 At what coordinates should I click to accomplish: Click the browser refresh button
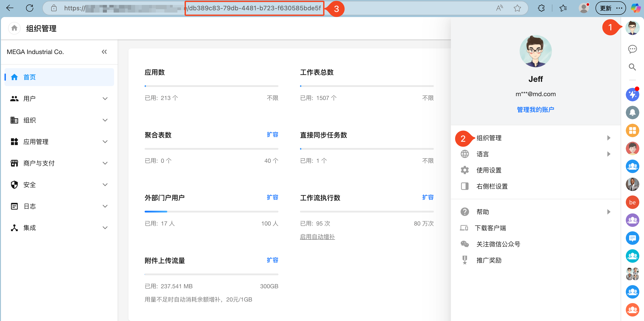click(x=29, y=8)
